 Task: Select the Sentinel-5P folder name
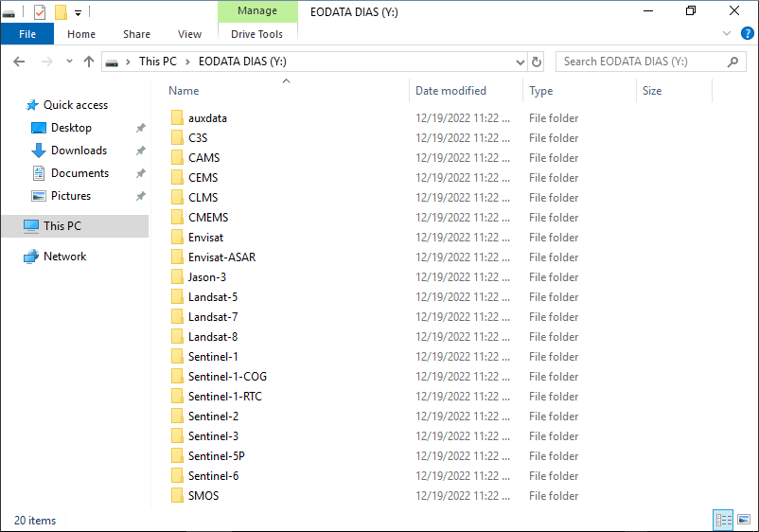(x=217, y=455)
